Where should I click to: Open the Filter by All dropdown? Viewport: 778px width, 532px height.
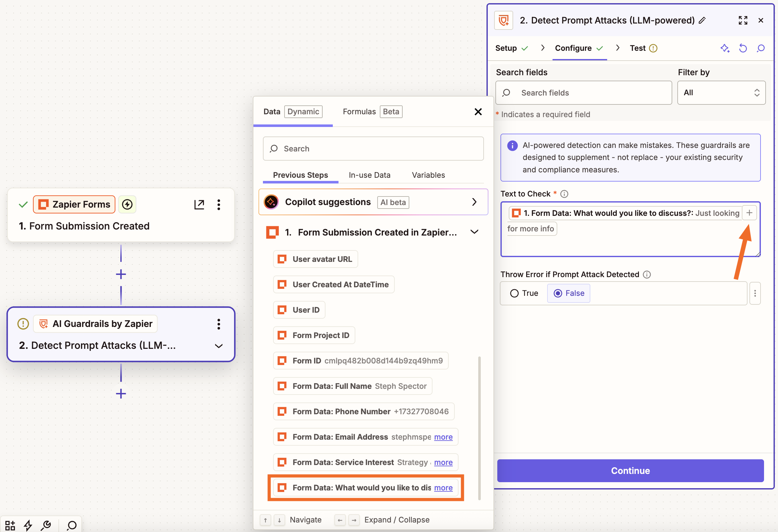click(721, 93)
